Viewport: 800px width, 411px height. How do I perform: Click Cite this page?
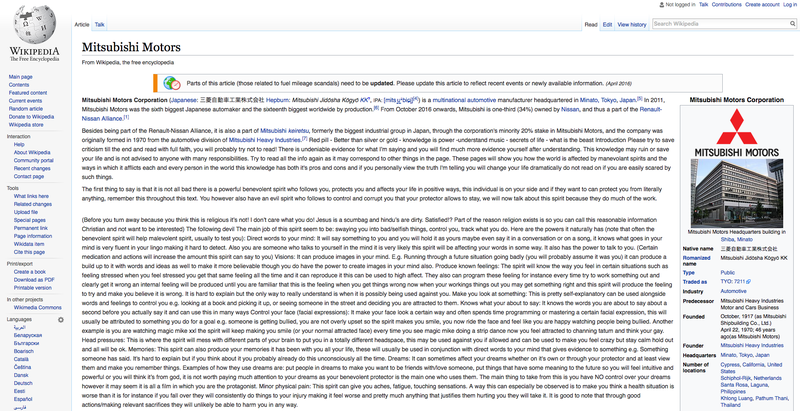click(x=29, y=252)
